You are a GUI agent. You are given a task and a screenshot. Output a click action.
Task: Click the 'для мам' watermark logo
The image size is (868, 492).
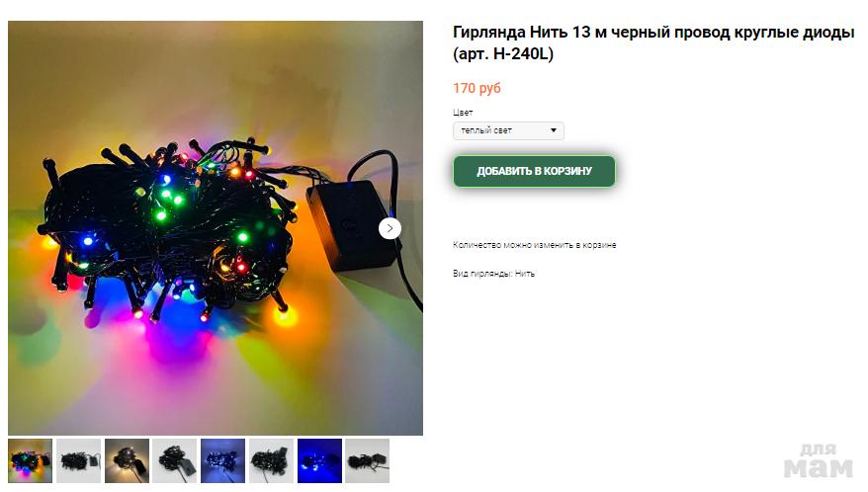819,461
